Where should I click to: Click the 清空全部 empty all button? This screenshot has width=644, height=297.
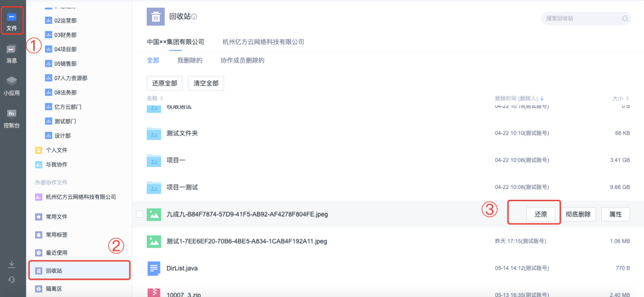click(x=206, y=83)
